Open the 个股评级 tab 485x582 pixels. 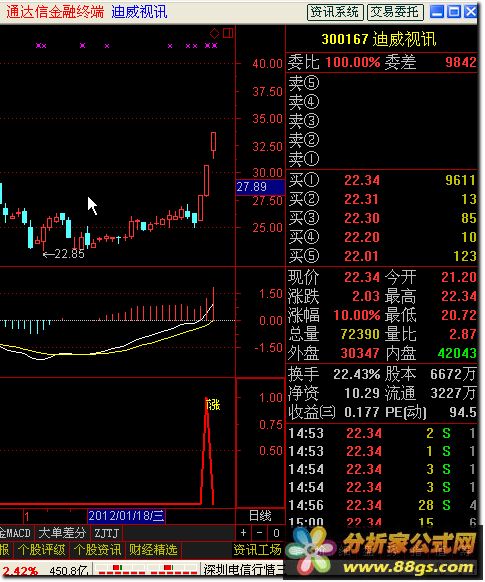tap(42, 550)
